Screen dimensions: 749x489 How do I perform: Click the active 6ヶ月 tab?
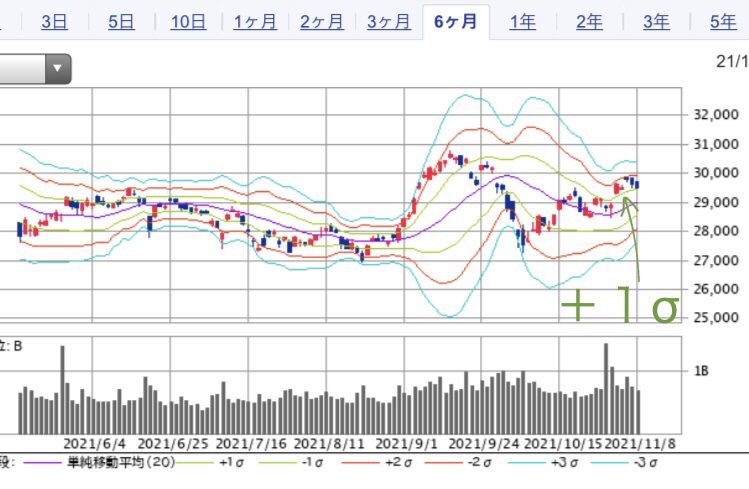coord(456,22)
